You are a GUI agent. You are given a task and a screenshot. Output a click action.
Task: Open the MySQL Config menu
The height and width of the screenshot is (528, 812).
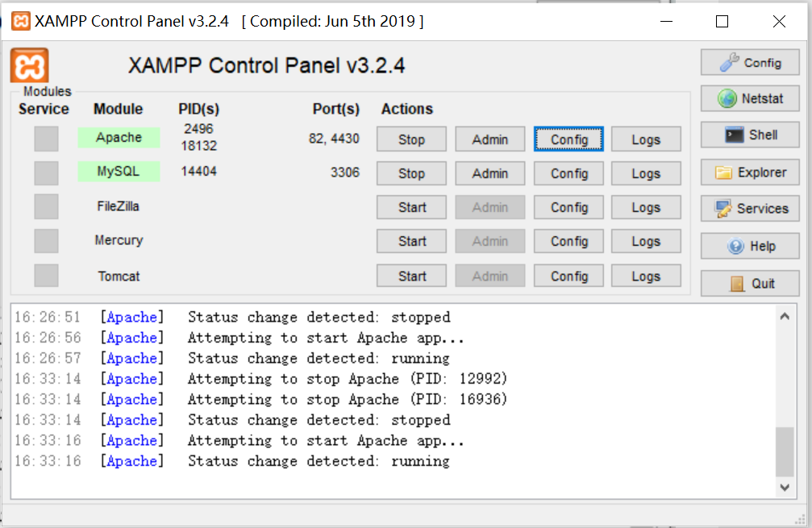pos(568,173)
